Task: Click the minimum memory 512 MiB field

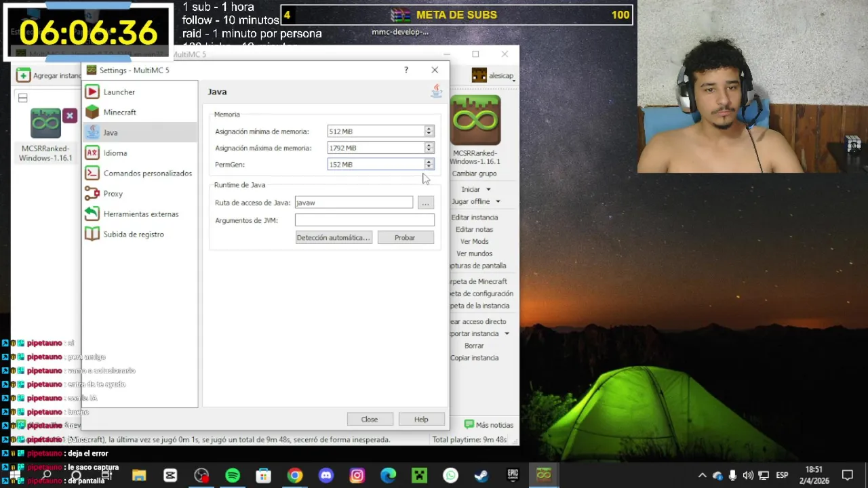Action: [376, 131]
